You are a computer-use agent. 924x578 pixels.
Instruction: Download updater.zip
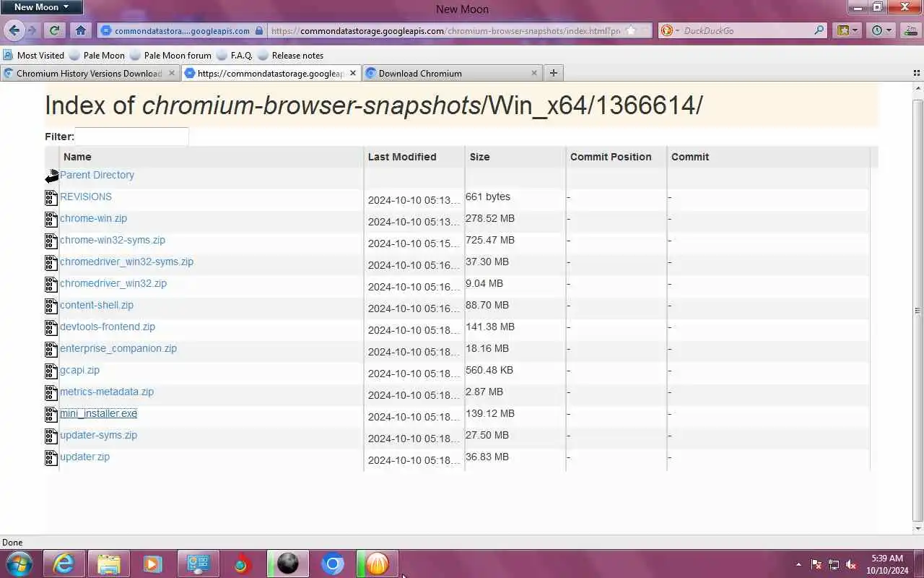84,457
